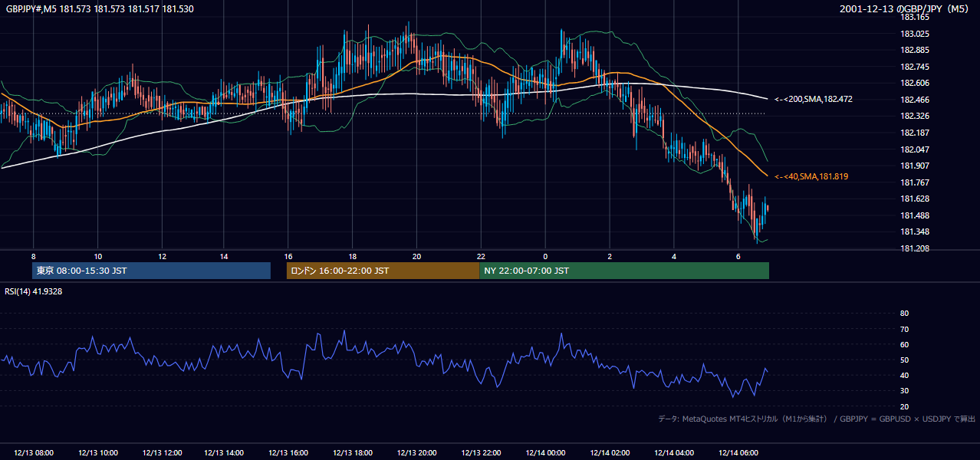Click RSI axis level 50

(904, 360)
